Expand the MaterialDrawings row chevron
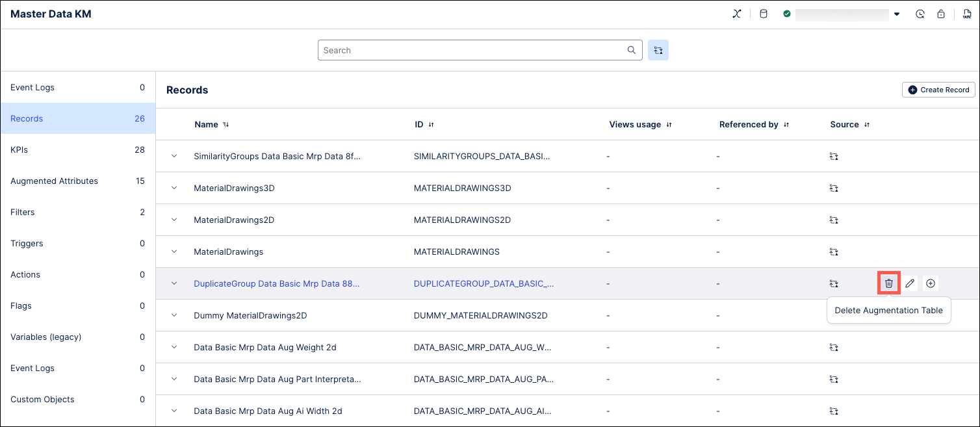Screen dimensions: 980x427 (x=174, y=252)
